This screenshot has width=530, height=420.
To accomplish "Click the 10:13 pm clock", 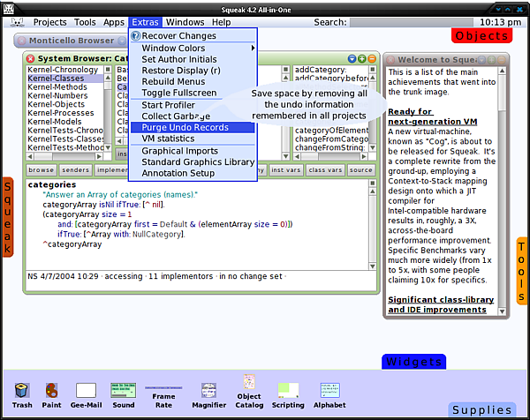I will pyautogui.click(x=501, y=22).
